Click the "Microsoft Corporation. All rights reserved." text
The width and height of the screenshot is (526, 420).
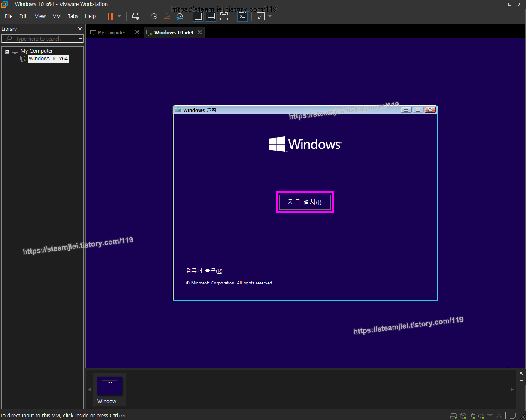point(232,283)
